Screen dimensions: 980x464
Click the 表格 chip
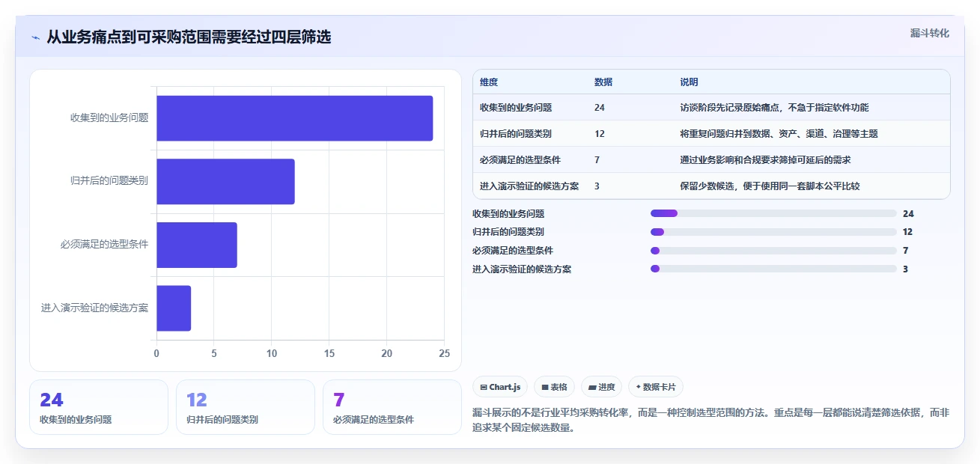pos(554,387)
